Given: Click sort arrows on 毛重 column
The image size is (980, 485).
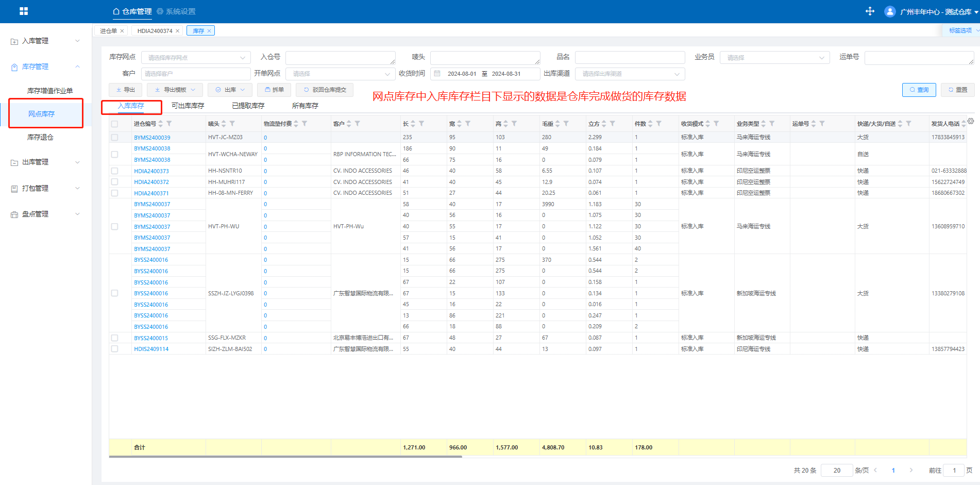Looking at the screenshot, I should 557,124.
